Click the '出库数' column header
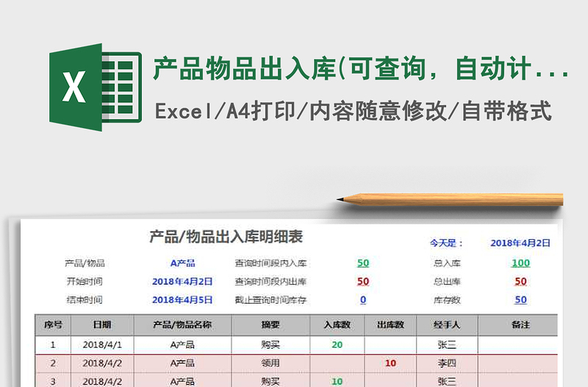This screenshot has width=588, height=387. [390, 325]
